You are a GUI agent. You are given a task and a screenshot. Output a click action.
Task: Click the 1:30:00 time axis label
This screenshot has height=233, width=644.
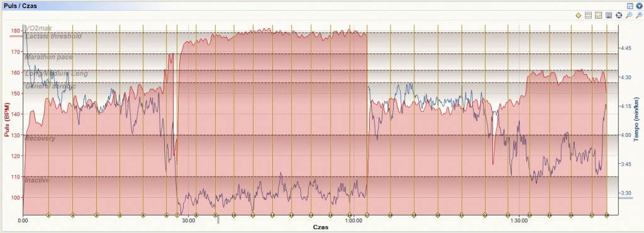pos(519,220)
